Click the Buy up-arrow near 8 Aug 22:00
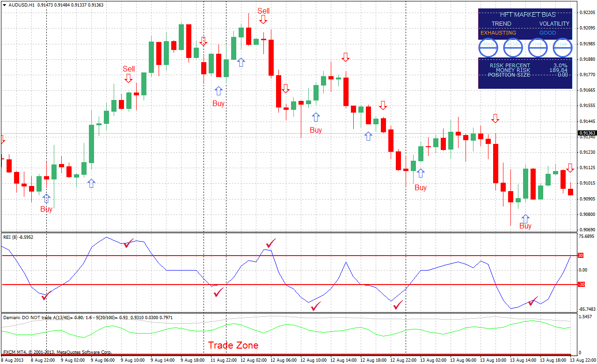The width and height of the screenshot is (597, 364). tap(45, 199)
